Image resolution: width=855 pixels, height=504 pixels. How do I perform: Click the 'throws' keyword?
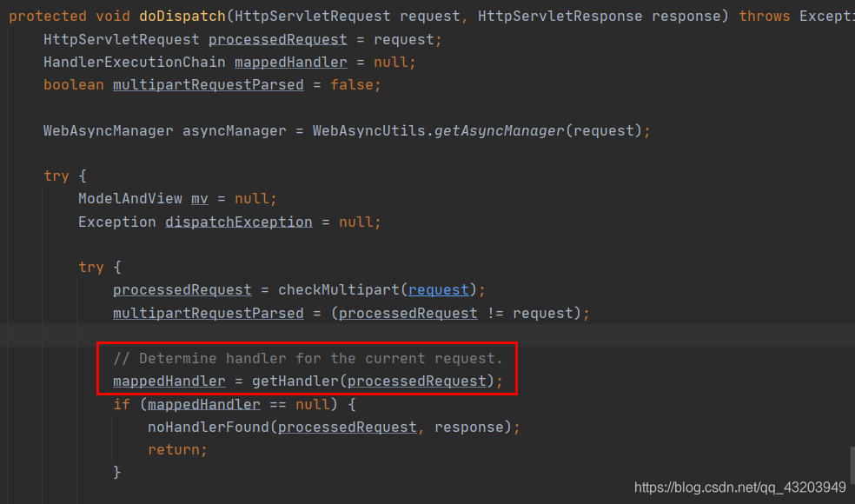765,17
